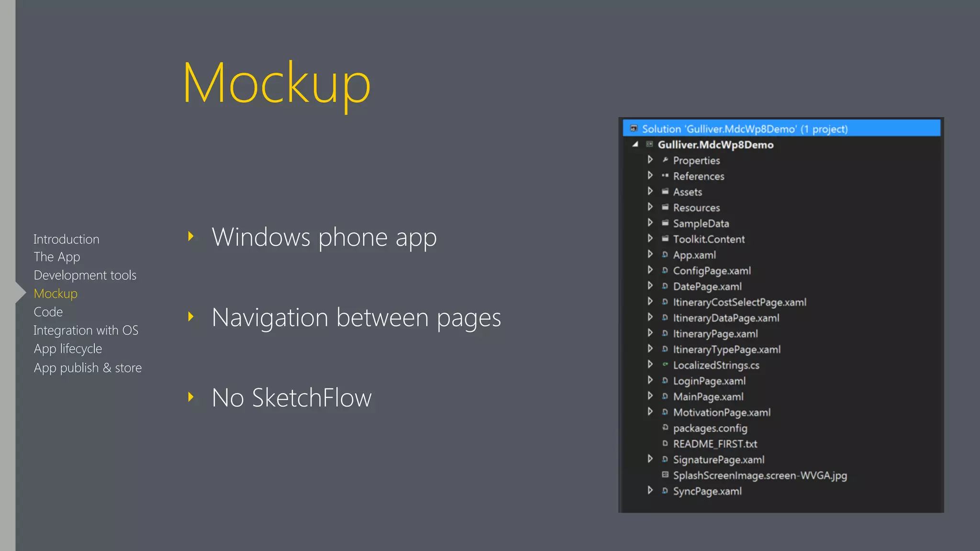Screen dimensions: 980x551
Task: Select the Gulliver.MdcWp8Demo project name
Action: point(715,144)
